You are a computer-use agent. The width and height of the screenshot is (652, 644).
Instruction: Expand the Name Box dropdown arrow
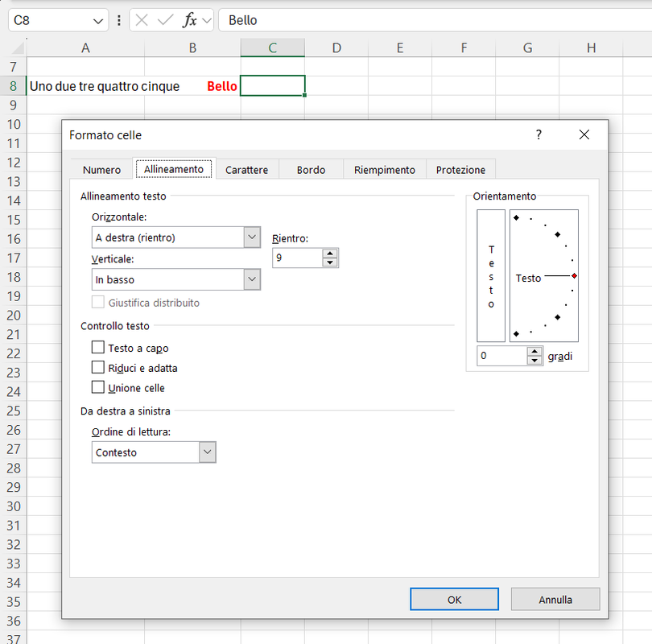(x=98, y=21)
